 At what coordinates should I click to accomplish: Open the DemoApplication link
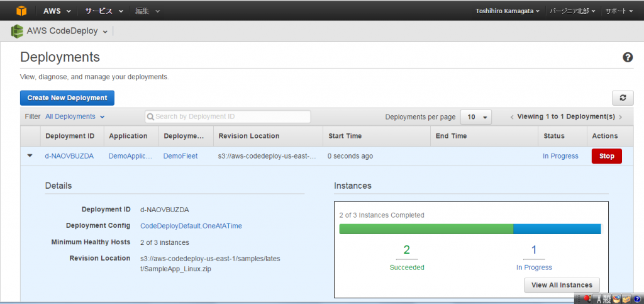tap(130, 156)
